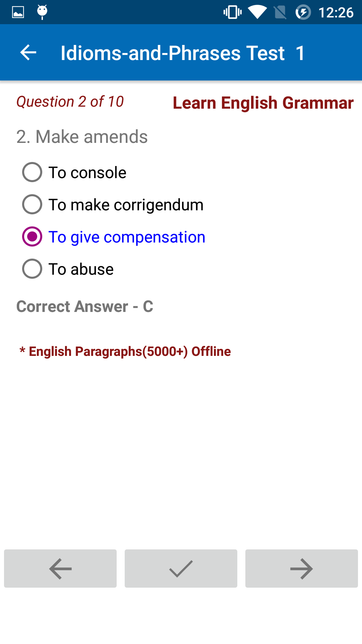Image resolution: width=362 pixels, height=644 pixels.
Task: Tap the 'Idioms-and-Phrases Test 1' title
Action: click(183, 53)
